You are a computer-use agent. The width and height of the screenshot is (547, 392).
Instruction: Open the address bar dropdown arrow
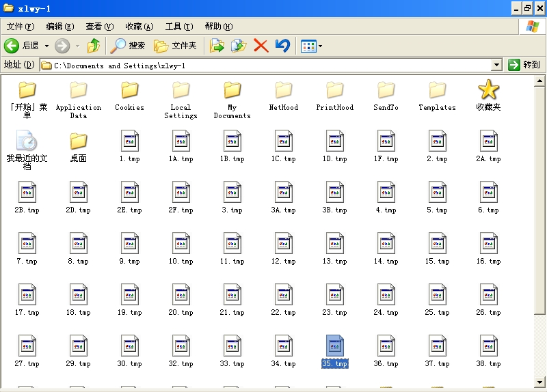(x=497, y=65)
